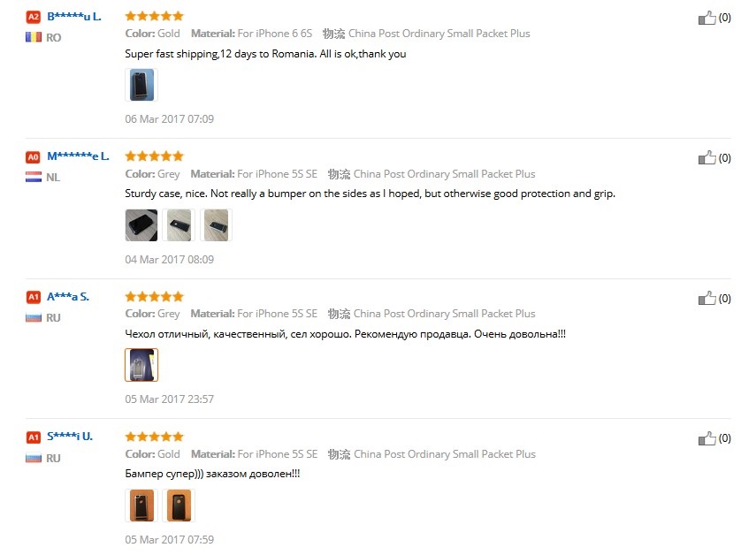Open reviewer profile M******e L.
The image size is (756, 555).
coord(78,156)
